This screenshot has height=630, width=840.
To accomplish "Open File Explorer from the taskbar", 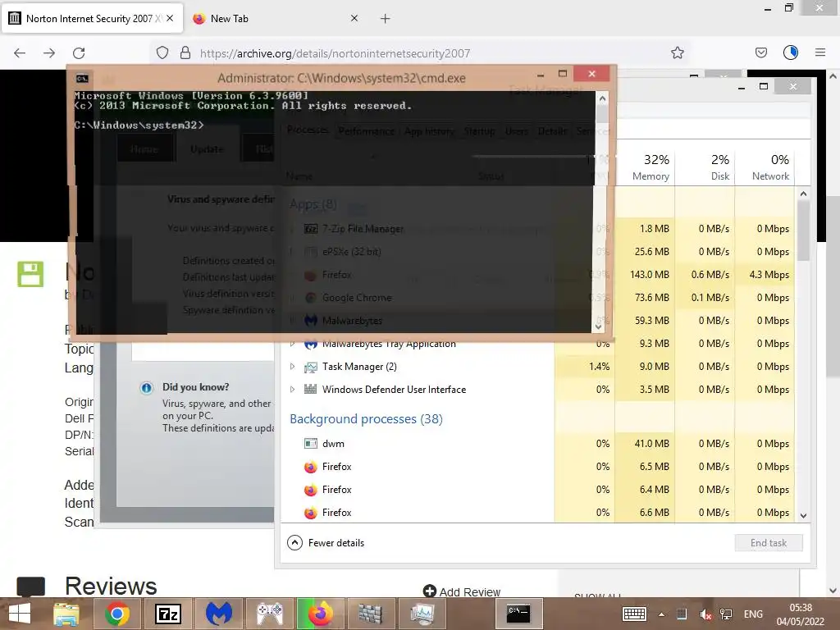I will pyautogui.click(x=66, y=614).
